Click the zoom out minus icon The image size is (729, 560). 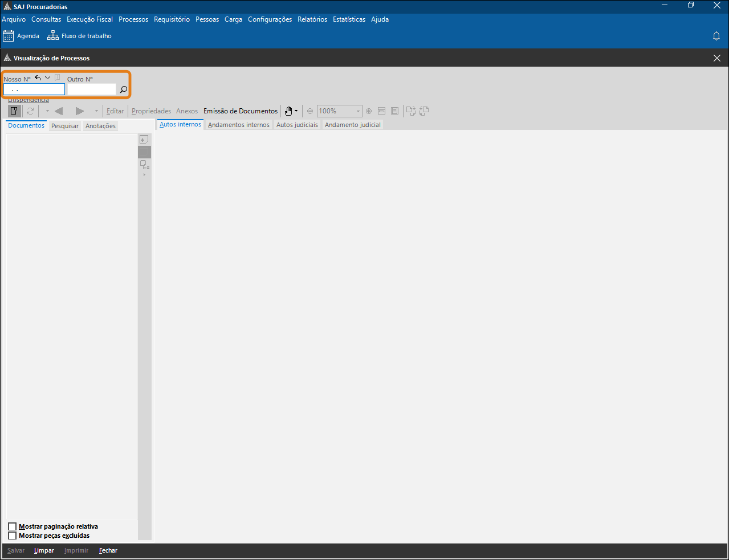pos(310,111)
